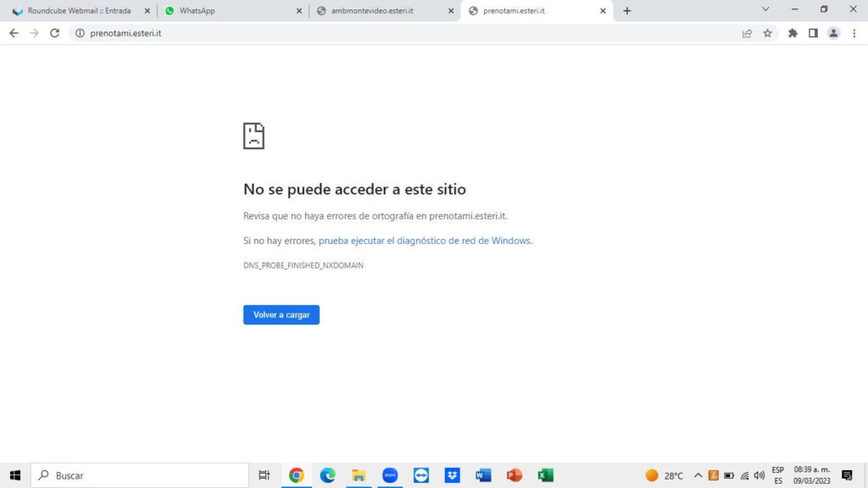Click the Volver a cargar button
The height and width of the screenshot is (488, 868).
coord(281,314)
